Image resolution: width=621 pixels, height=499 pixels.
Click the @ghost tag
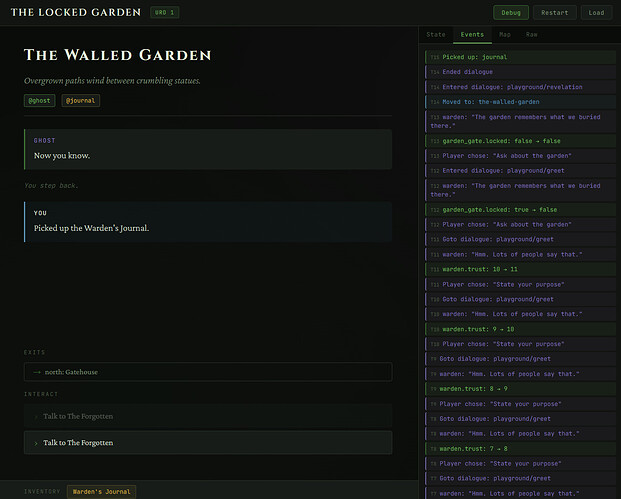[39, 100]
